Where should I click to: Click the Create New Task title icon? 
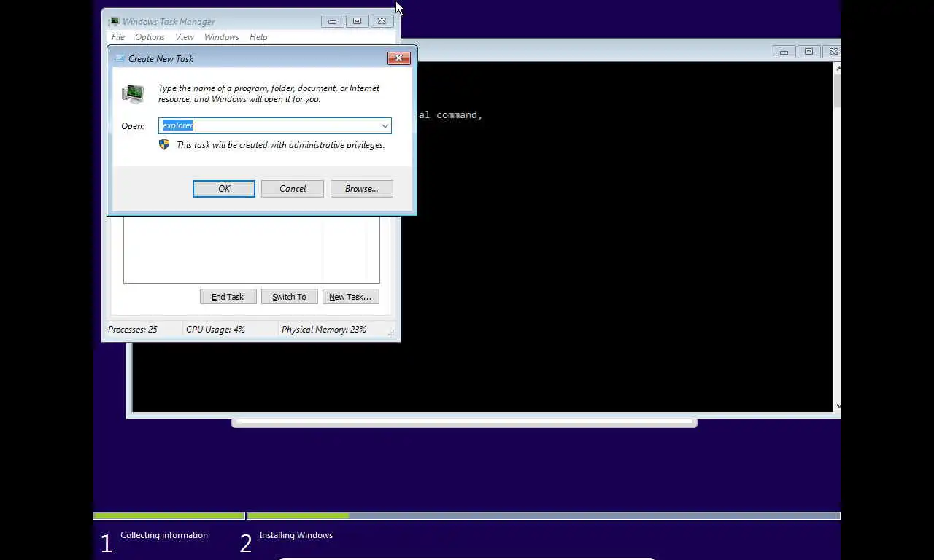(x=120, y=58)
